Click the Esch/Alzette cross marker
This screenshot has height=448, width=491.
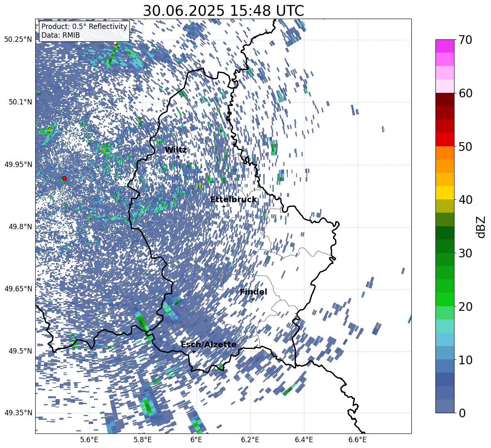pos(194,352)
